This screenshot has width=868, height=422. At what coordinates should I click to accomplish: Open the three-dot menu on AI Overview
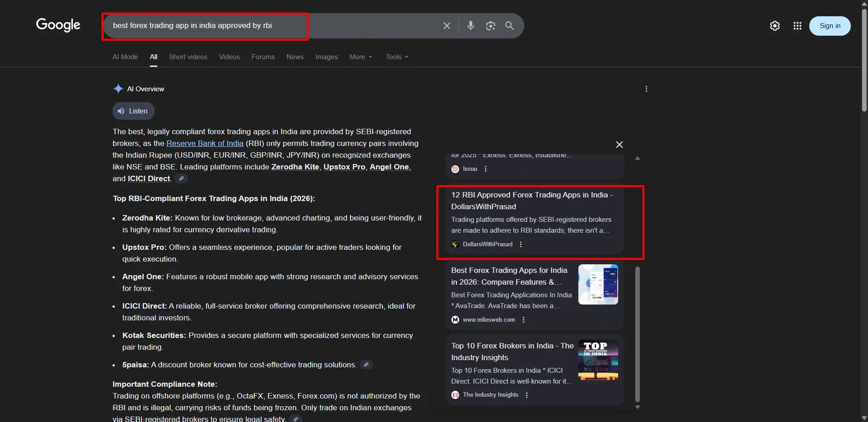646,89
